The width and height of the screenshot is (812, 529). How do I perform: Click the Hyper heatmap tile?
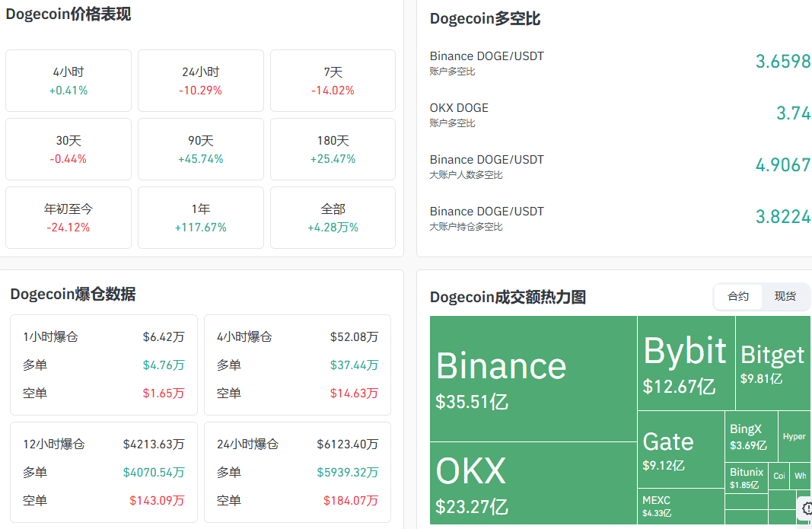794,436
